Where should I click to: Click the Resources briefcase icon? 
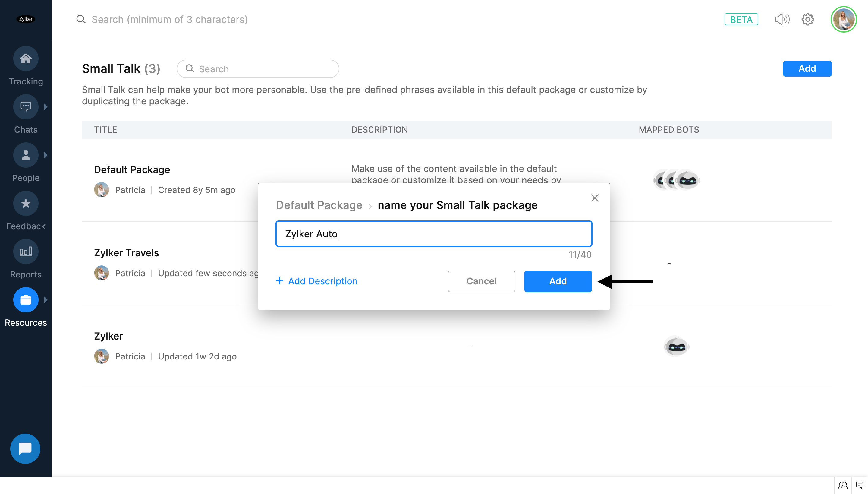26,300
